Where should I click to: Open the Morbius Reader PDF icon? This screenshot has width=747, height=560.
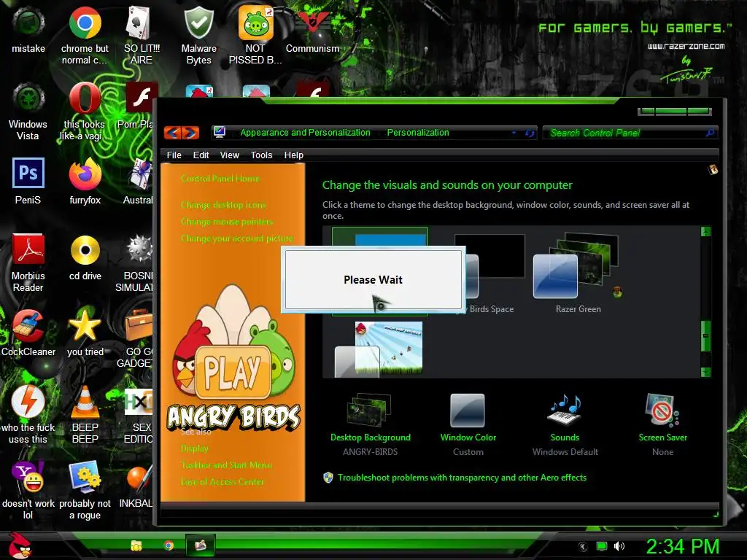click(x=28, y=249)
